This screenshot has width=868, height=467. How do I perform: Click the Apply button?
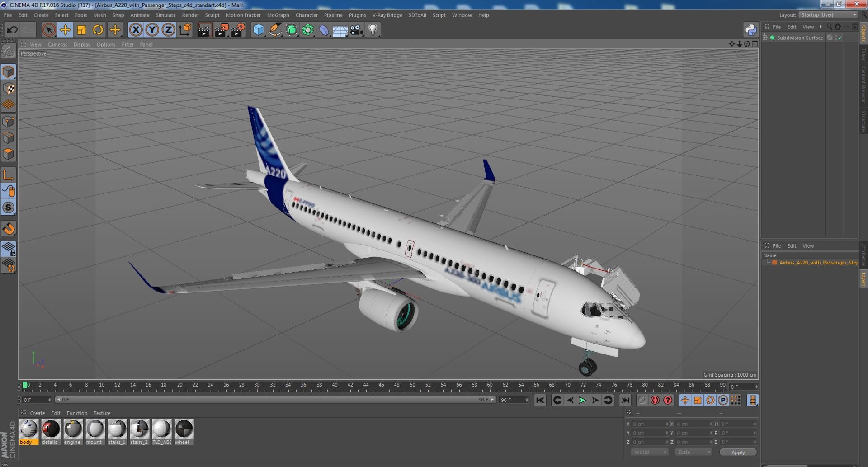click(x=738, y=453)
